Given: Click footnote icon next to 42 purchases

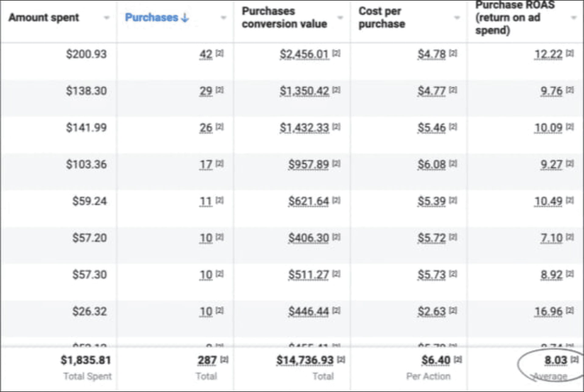Looking at the screenshot, I should coord(219,53).
